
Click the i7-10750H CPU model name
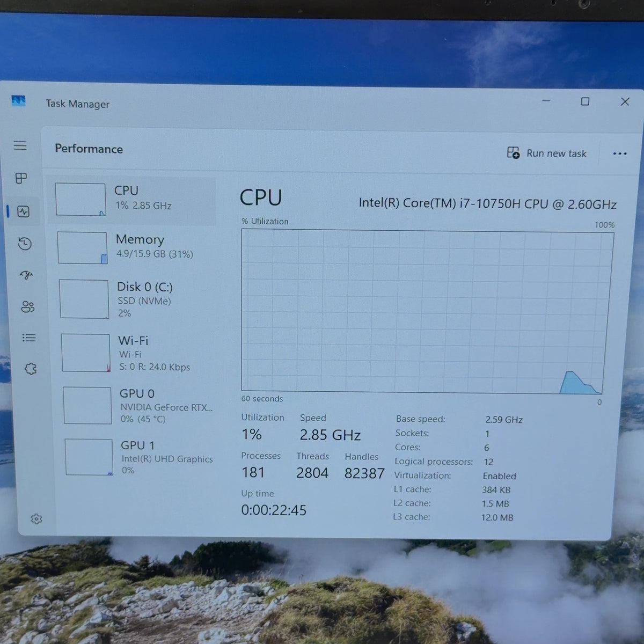(x=487, y=204)
